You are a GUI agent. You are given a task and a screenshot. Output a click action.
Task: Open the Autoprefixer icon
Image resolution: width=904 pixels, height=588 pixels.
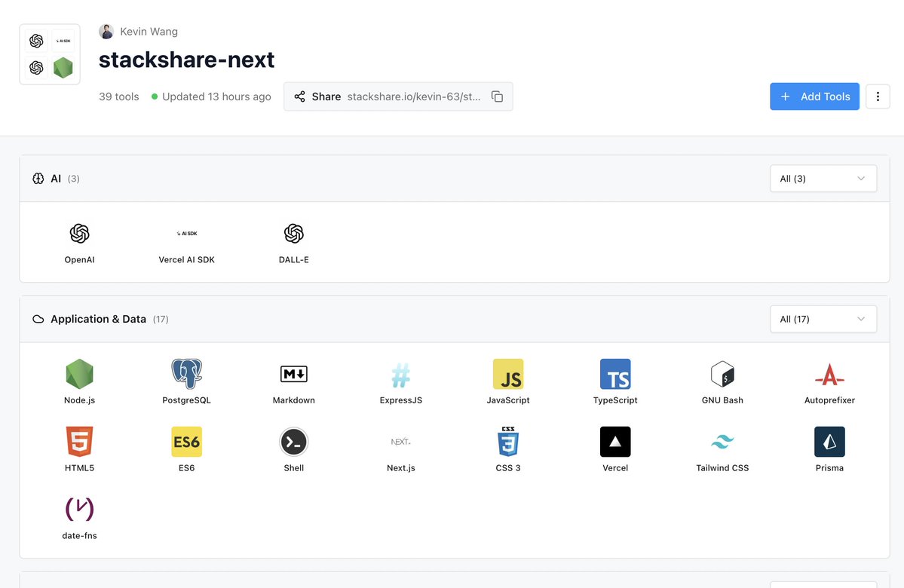[829, 375]
